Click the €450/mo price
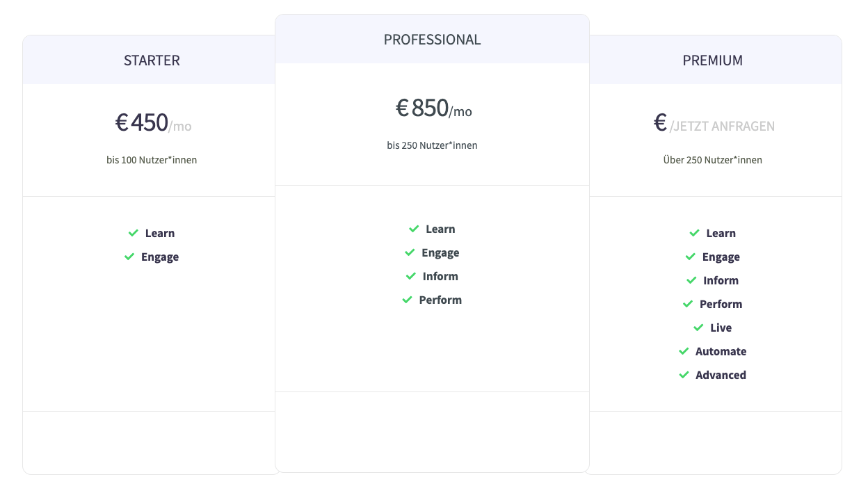This screenshot has width=868, height=493. (x=153, y=123)
